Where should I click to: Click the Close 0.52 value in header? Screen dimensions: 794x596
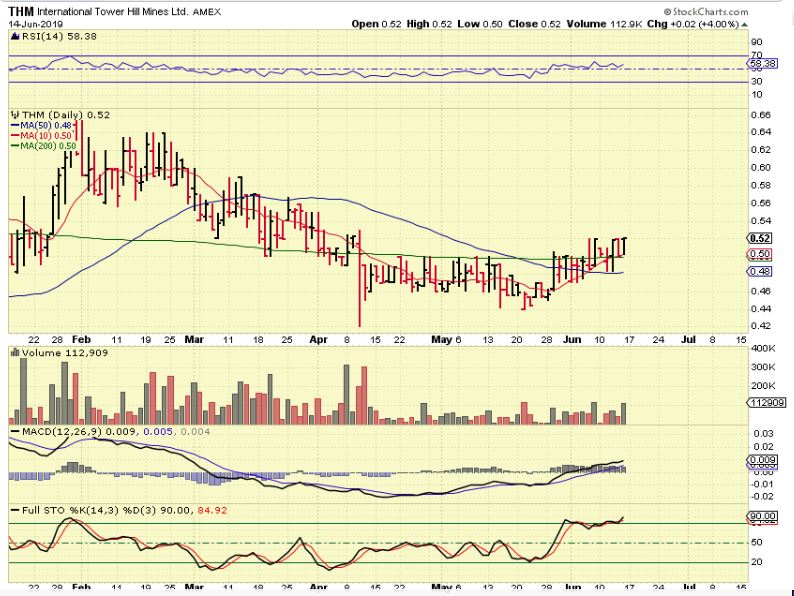point(534,24)
